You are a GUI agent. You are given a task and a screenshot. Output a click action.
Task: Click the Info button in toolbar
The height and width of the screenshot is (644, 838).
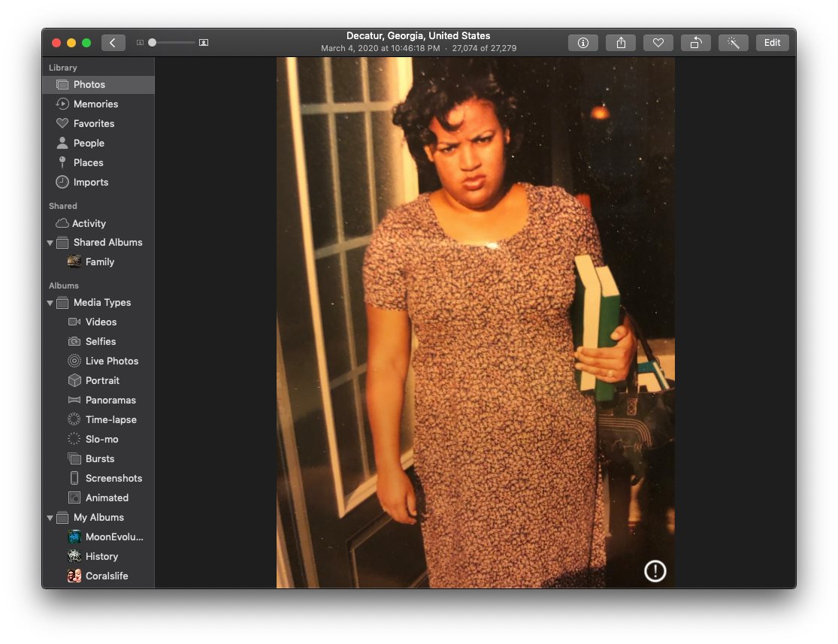click(x=582, y=43)
